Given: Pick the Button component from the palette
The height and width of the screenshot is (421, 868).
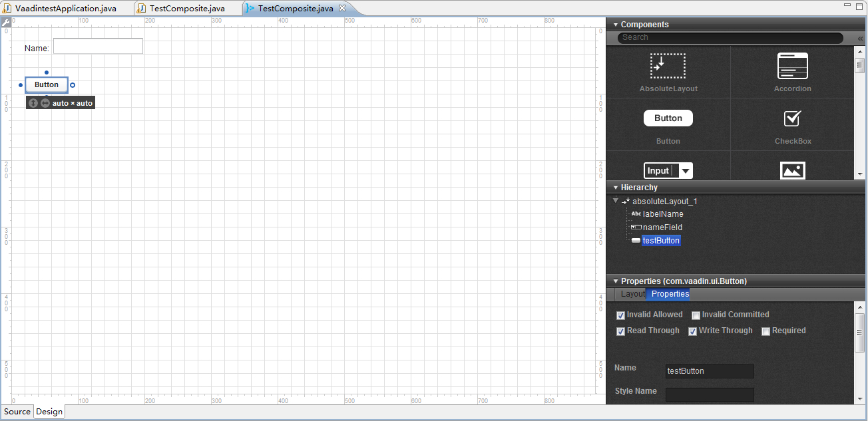Looking at the screenshot, I should pyautogui.click(x=668, y=118).
